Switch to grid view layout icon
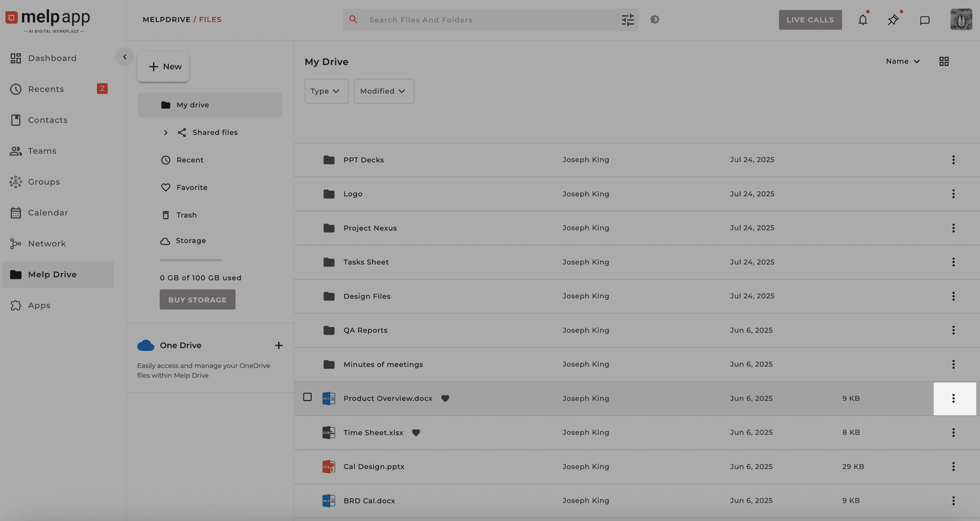Screen dimensions: 980x521 (x=944, y=61)
